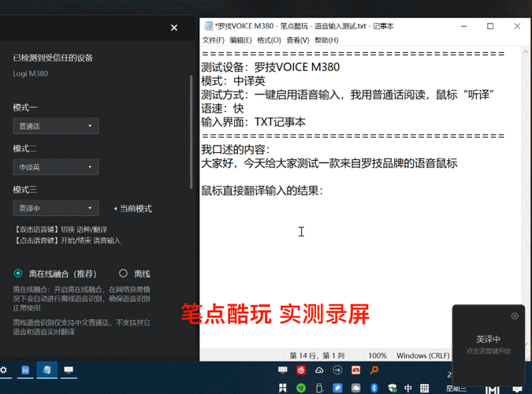Click the 英译中 voice popup label
Image resolution: width=532 pixels, height=394 pixels.
[488, 339]
